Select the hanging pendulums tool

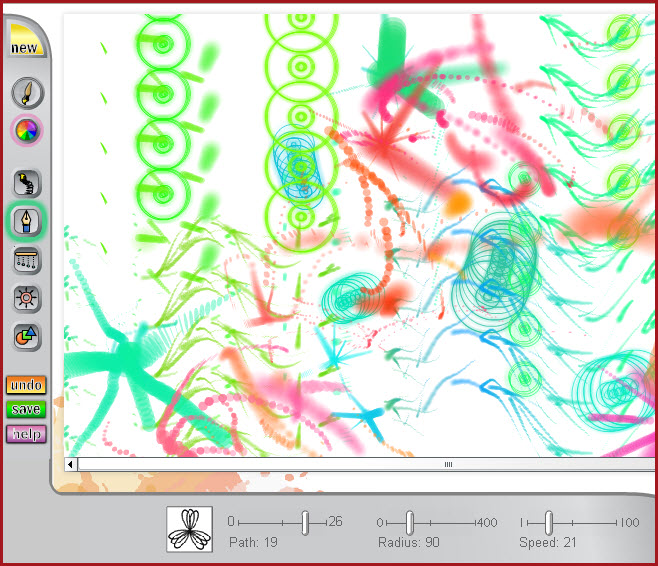[26, 260]
